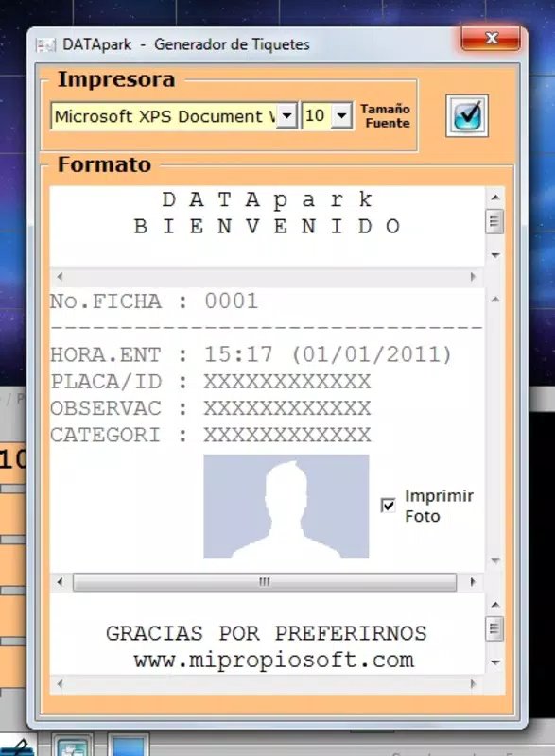Viewport: 555px width, 756px height.
Task: Click the footer text box with GRACIAS POR PREFERIRNOS
Action: pyautogui.click(x=268, y=634)
